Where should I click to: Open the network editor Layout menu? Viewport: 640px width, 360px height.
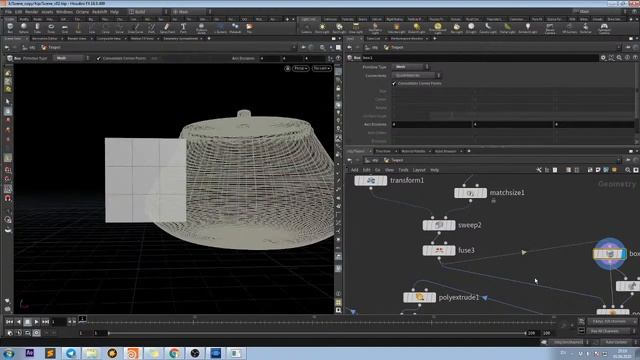click(x=419, y=170)
